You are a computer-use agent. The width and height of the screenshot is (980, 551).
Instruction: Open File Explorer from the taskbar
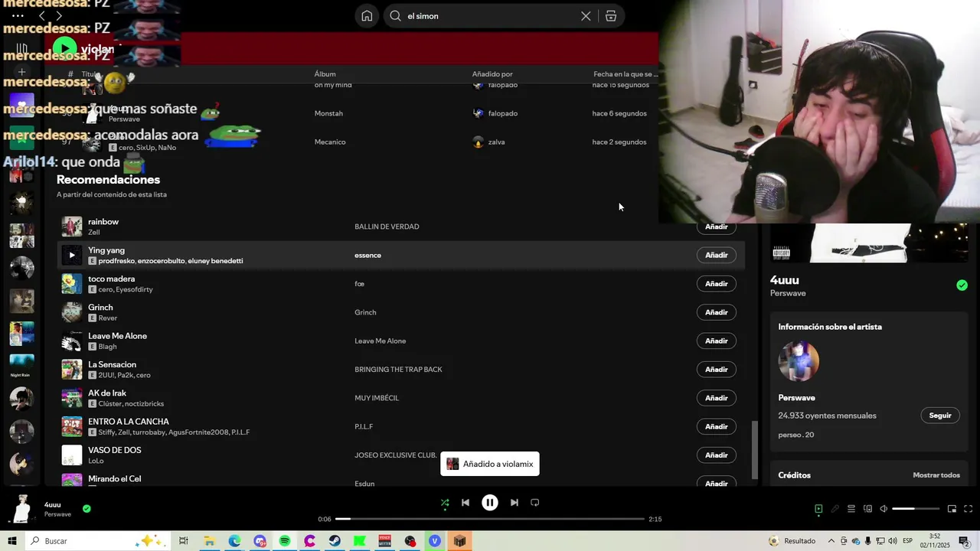209,541
